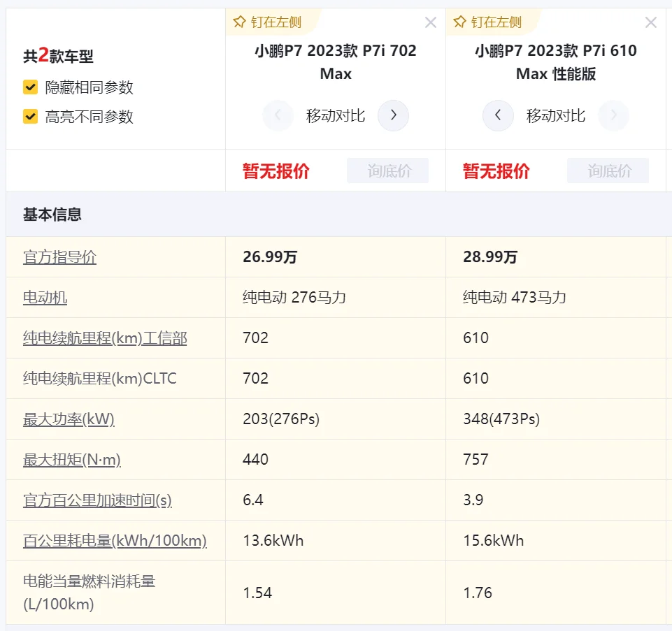Click 钉在左侧 for P7i 702 Max
672x631 pixels.
(x=276, y=22)
